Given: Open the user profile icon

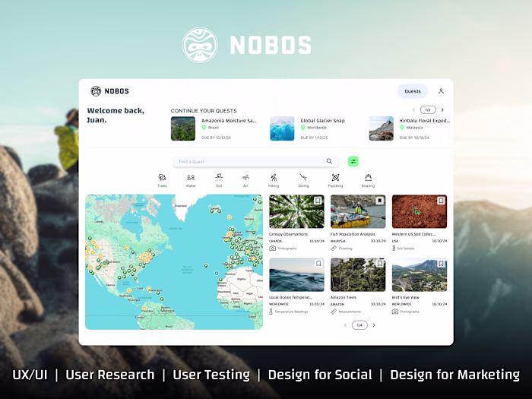Looking at the screenshot, I should tap(441, 91).
